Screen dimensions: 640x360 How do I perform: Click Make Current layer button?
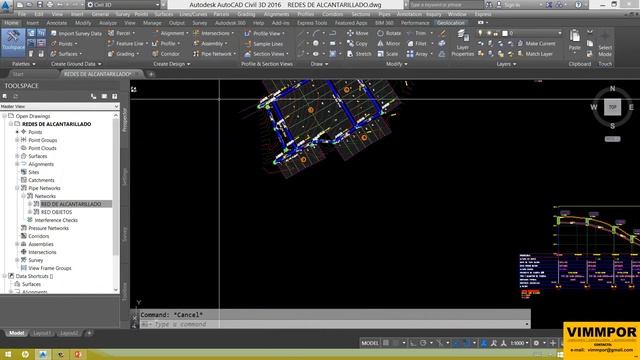pyautogui.click(x=536, y=44)
